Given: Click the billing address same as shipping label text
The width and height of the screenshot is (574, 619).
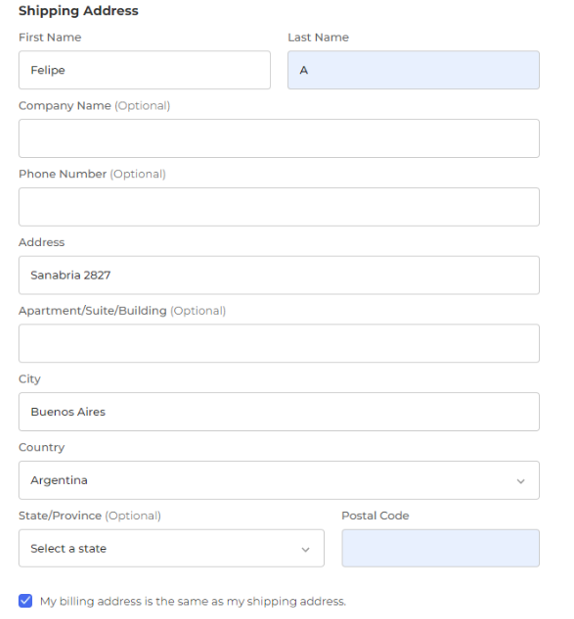Looking at the screenshot, I should point(193,601).
